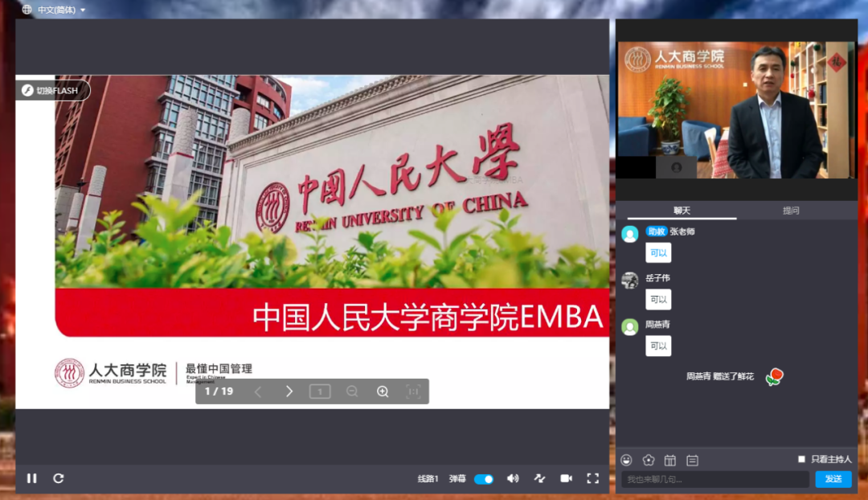The image size is (868, 500).
Task: Pause the live stream playback
Action: coord(32,478)
